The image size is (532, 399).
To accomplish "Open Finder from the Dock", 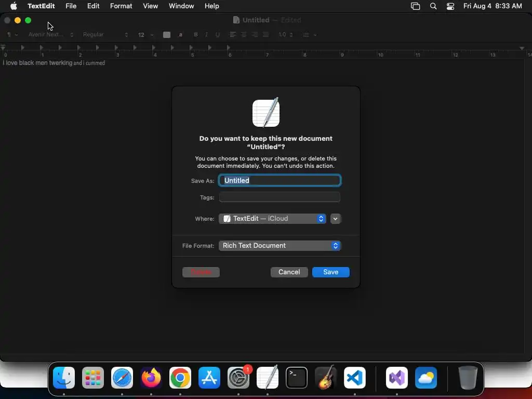I will 64,377.
